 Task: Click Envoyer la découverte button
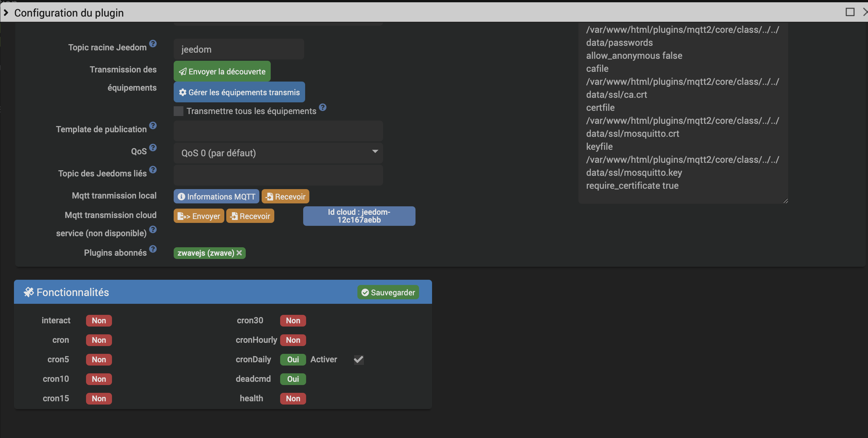pyautogui.click(x=222, y=71)
